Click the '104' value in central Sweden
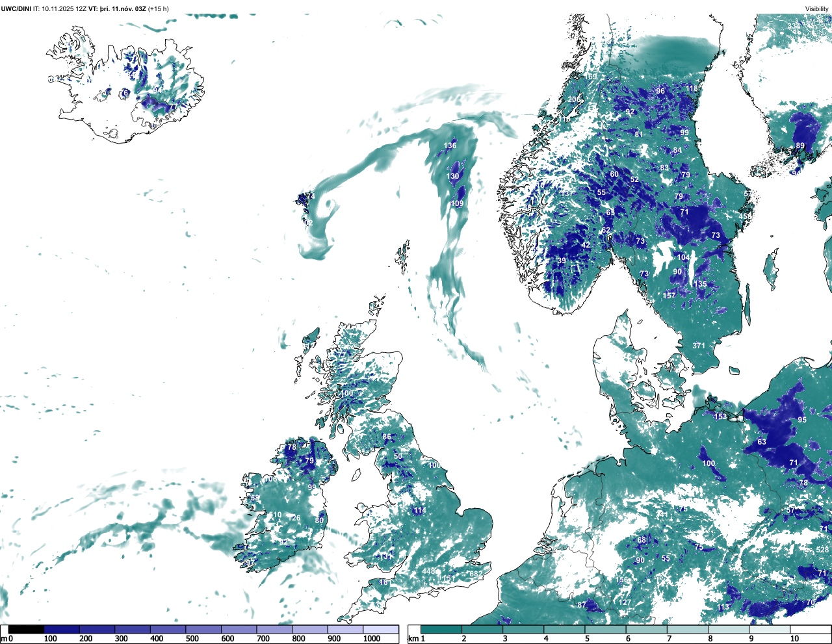Image resolution: width=832 pixels, height=644 pixels. click(683, 258)
